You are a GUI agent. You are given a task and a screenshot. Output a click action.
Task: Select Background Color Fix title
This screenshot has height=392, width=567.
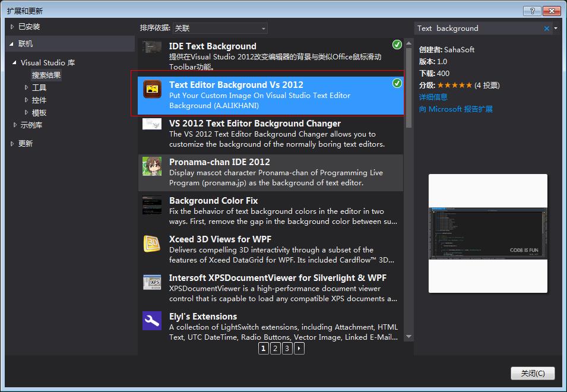pos(213,201)
